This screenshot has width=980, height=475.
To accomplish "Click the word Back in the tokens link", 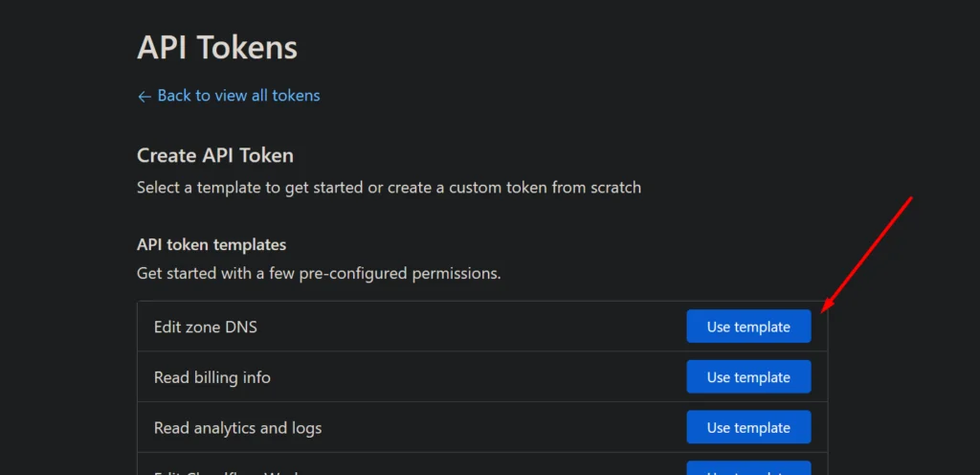I will (174, 96).
